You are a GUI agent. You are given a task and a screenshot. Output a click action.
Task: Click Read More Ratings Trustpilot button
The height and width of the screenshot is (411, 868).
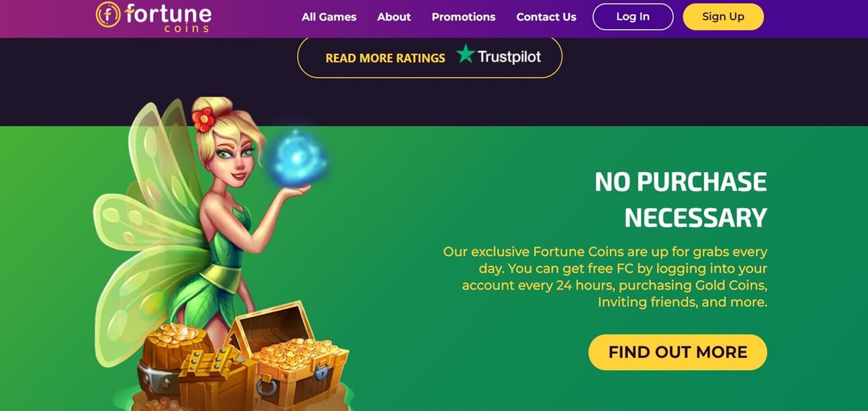[430, 57]
